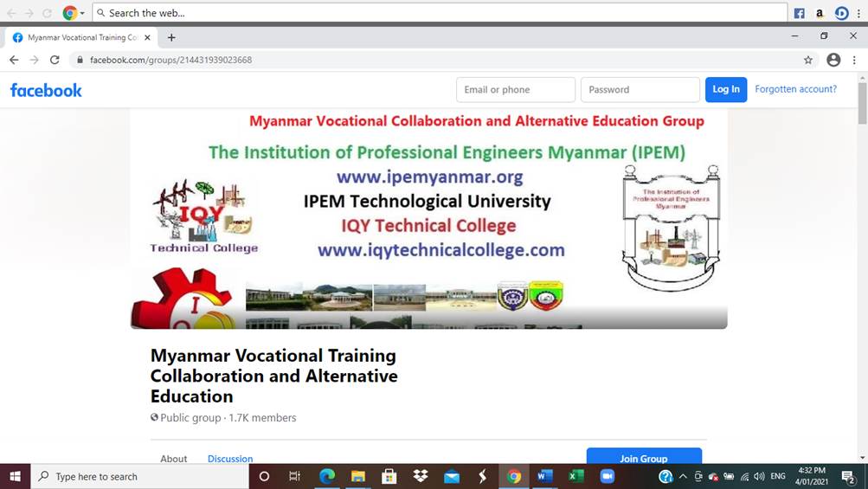
Task: Reload the Facebook group page
Action: click(55, 60)
